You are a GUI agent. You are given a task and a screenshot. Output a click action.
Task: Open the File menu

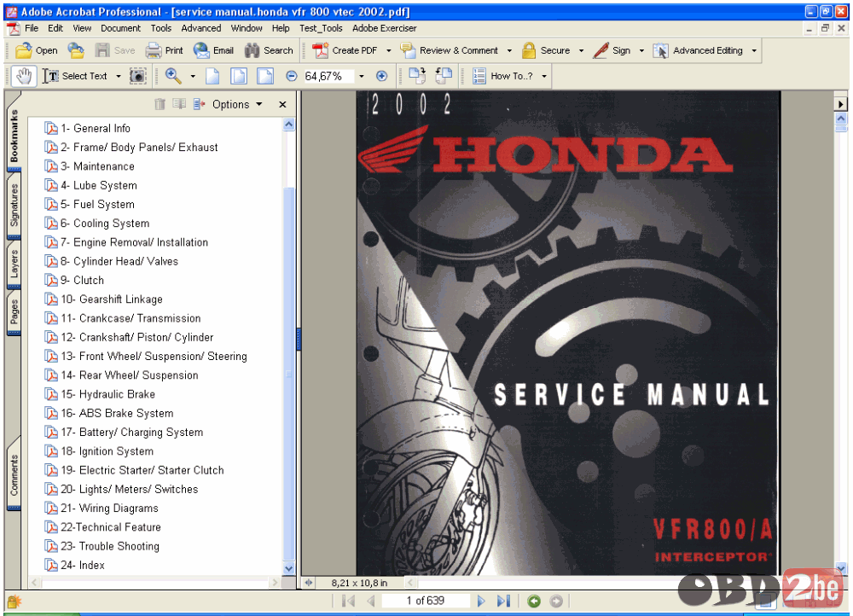[32, 28]
